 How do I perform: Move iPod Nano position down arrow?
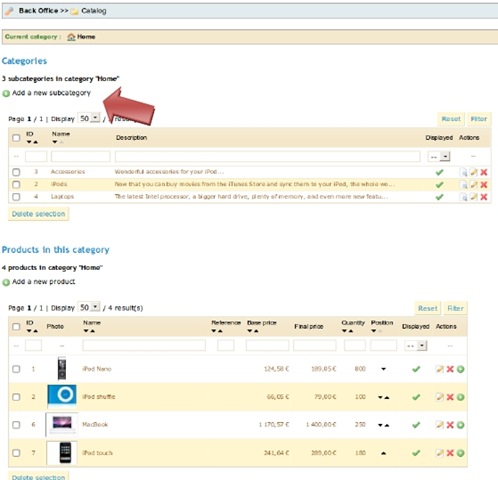point(383,369)
